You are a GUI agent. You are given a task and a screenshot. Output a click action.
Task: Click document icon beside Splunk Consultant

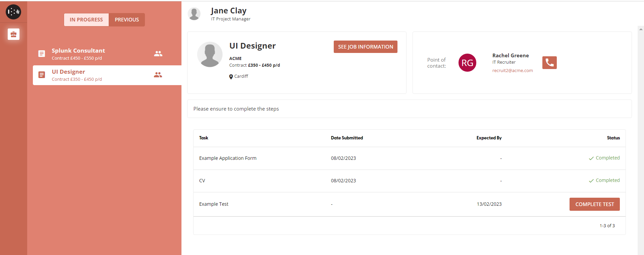[42, 54]
